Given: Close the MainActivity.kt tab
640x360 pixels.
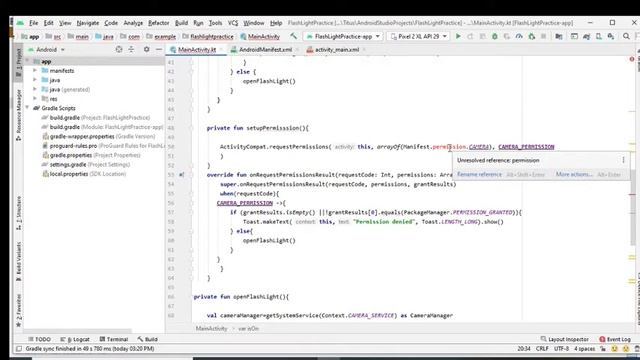Looking at the screenshot, I should [x=222, y=49].
